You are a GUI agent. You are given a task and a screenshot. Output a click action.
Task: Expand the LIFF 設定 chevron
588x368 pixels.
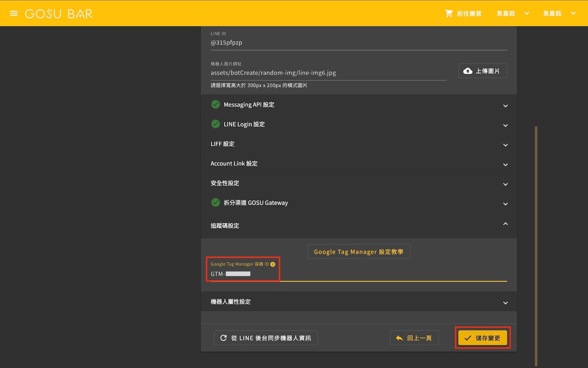click(x=505, y=145)
